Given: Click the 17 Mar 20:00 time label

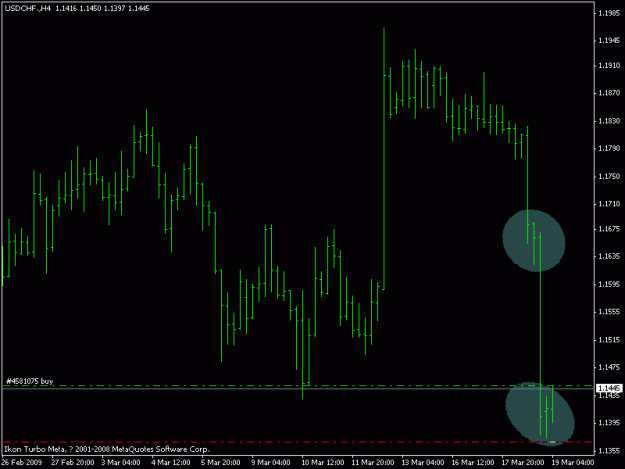Looking at the screenshot, I should tap(523, 463).
